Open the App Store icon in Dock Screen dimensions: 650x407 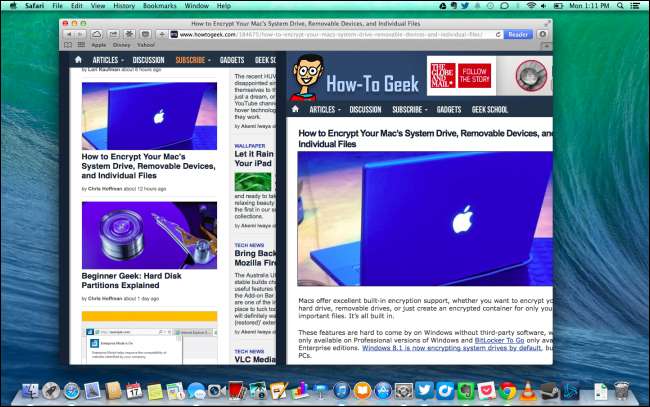(x=383, y=391)
